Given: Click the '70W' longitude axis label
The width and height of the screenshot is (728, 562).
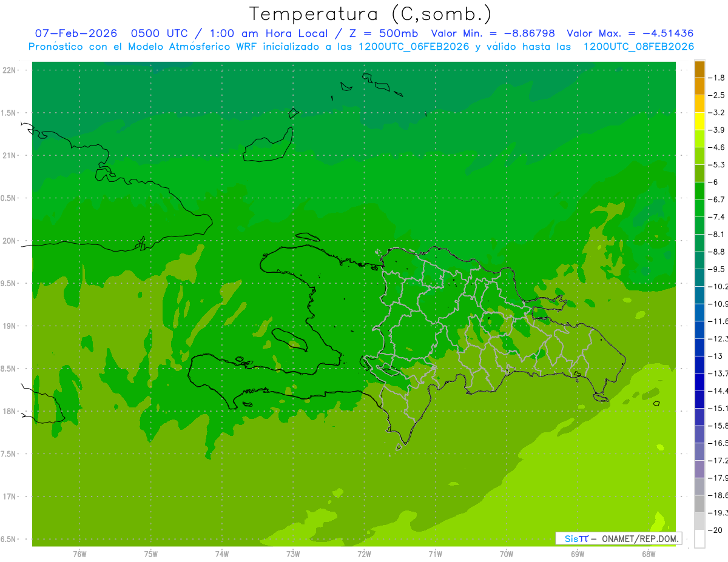Looking at the screenshot, I should coord(507,554).
